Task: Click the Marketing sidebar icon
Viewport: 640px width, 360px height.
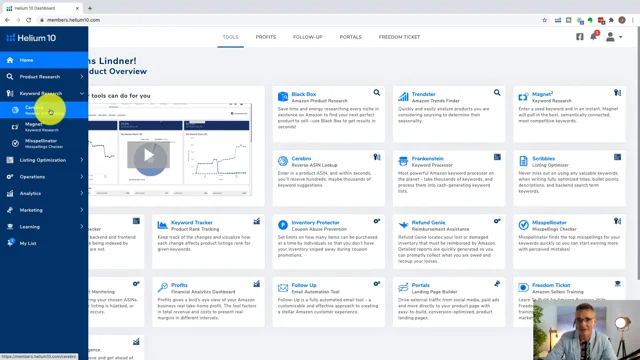Action: point(10,210)
